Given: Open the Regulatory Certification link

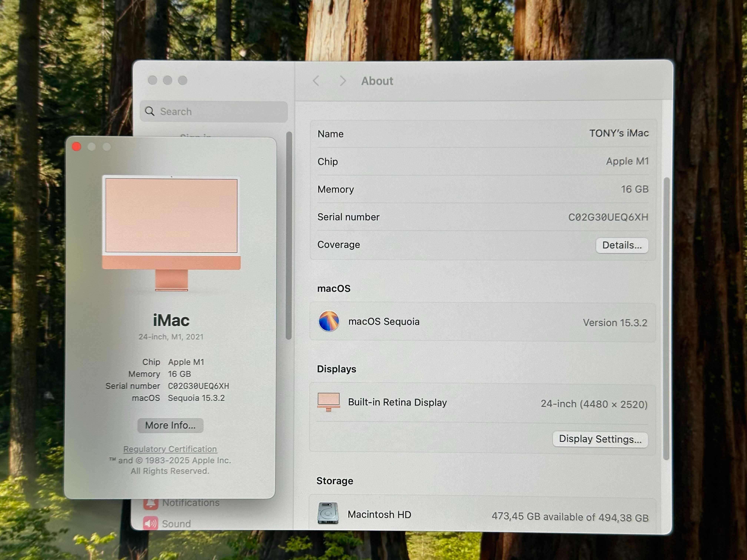Looking at the screenshot, I should [170, 449].
